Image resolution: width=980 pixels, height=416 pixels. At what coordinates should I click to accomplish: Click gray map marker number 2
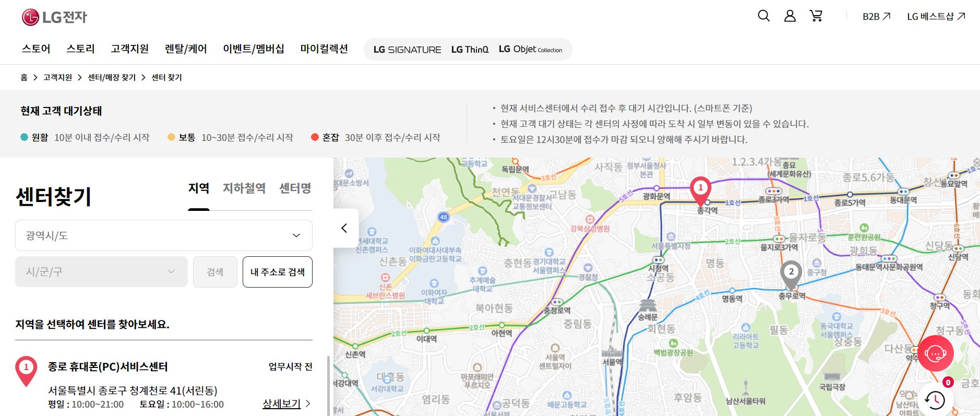(791, 275)
